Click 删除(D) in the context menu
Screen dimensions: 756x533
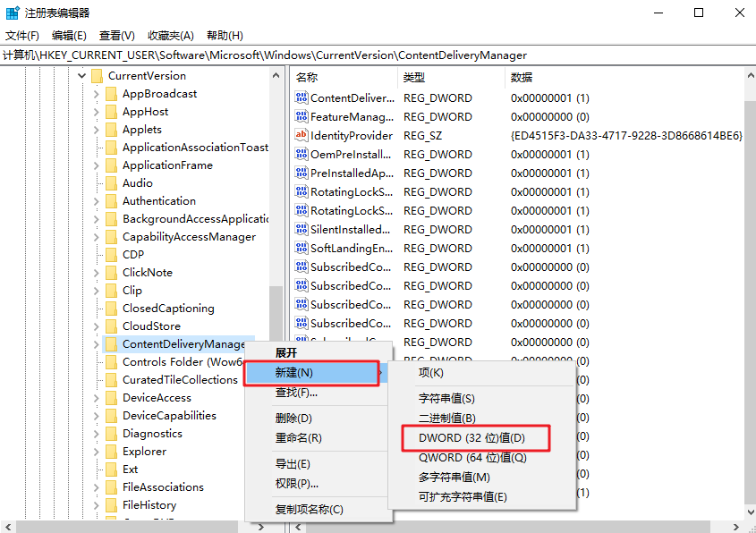point(293,419)
